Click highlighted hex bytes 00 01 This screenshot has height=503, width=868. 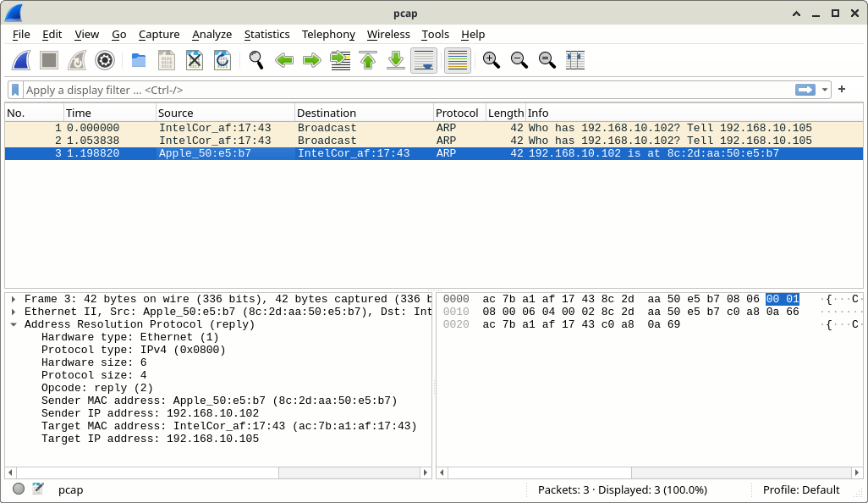coord(783,299)
